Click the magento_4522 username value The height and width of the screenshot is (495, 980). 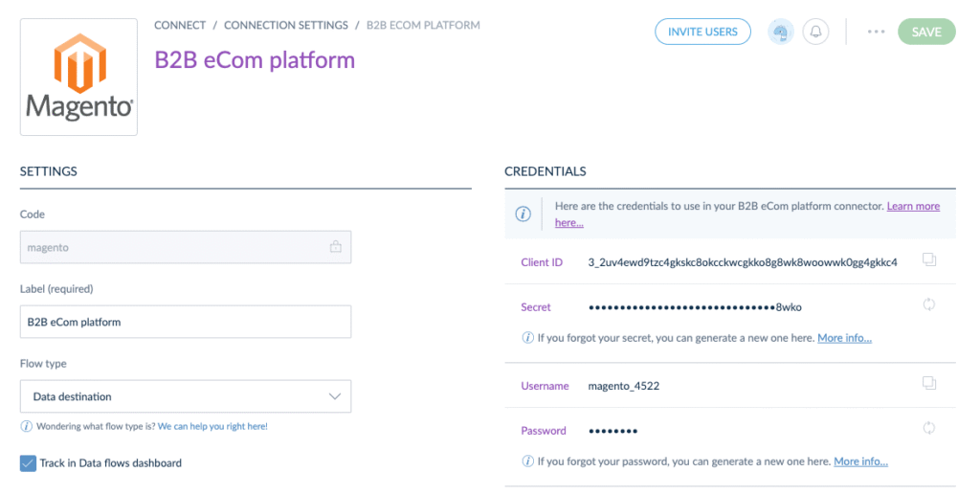click(x=624, y=386)
